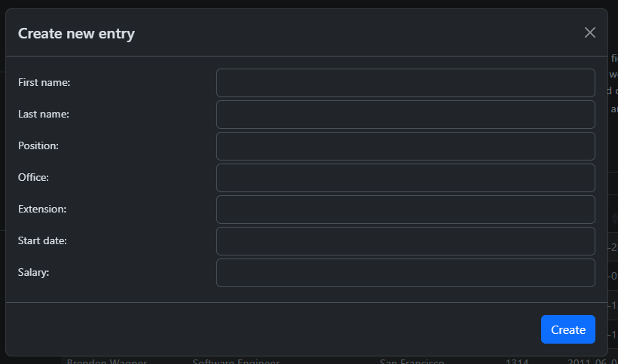Screen dimensions: 618x364
Task: Click the San Francisco cell in background table
Action: coord(412,361)
